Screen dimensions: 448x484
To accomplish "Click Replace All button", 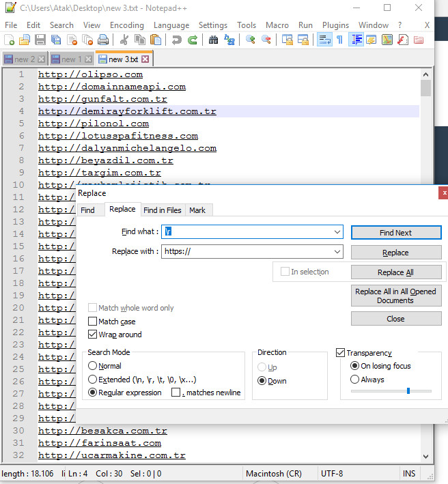I will [x=396, y=272].
